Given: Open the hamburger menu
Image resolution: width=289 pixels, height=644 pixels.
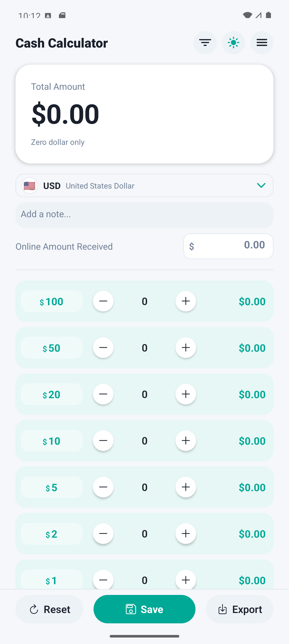Looking at the screenshot, I should (261, 42).
